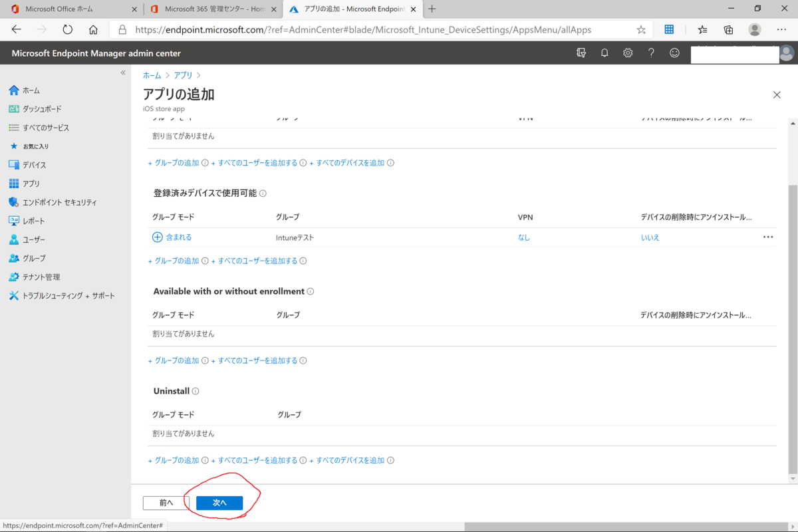The width and height of the screenshot is (798, 532).
Task: Open the settings gear in the admin header
Action: pos(628,53)
